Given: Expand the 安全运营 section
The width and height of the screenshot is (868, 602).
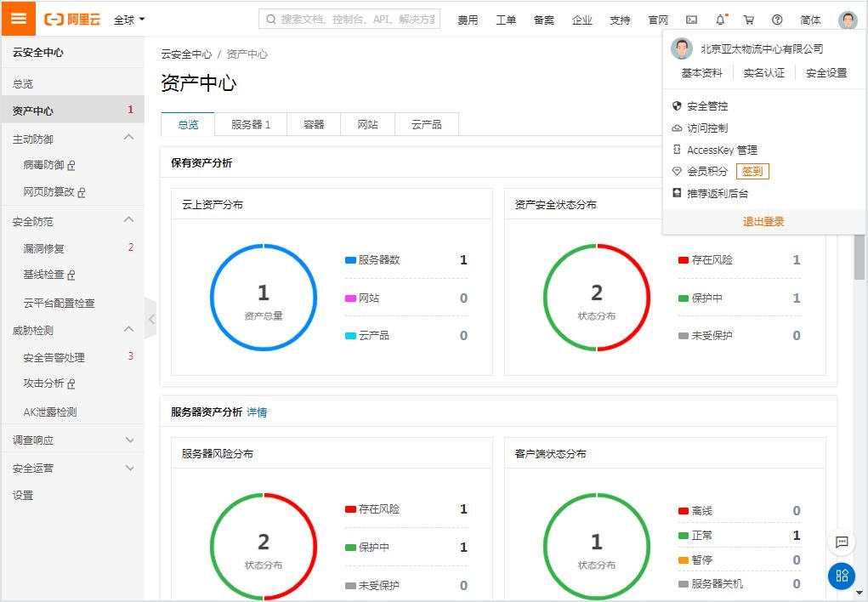Looking at the screenshot, I should pyautogui.click(x=129, y=468).
